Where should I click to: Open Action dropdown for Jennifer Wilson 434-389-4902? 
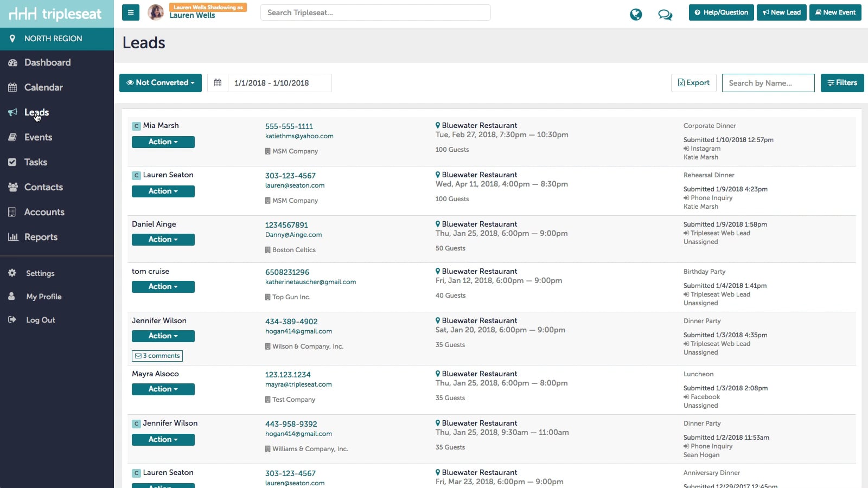(x=163, y=336)
